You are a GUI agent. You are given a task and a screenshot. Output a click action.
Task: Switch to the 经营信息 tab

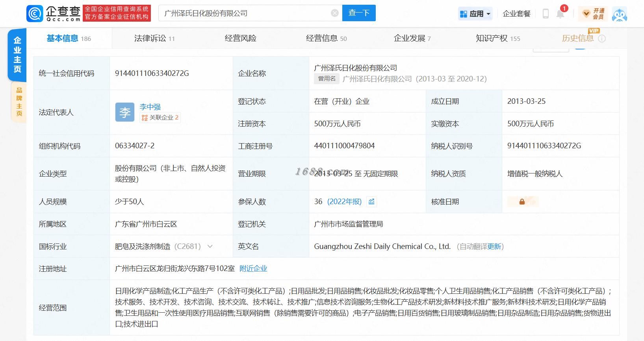pyautogui.click(x=326, y=38)
